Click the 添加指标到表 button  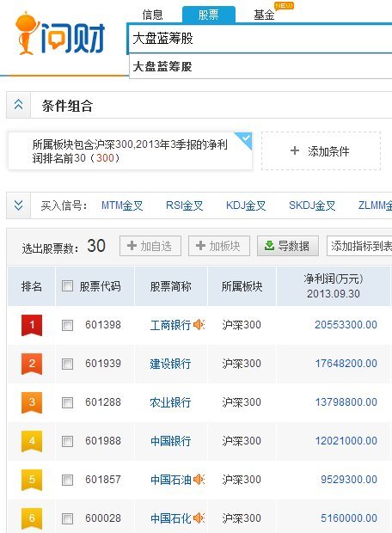(359, 246)
